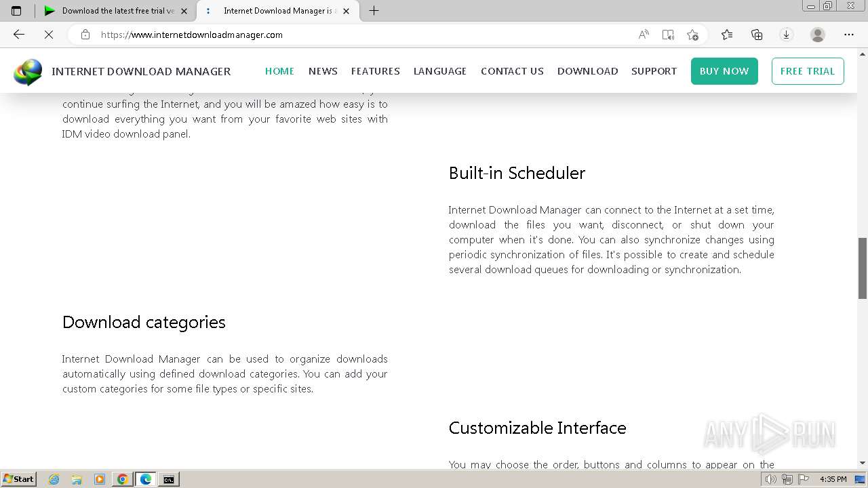868x488 pixels.
Task: Open the NEWS nav item
Action: pyautogui.click(x=323, y=71)
